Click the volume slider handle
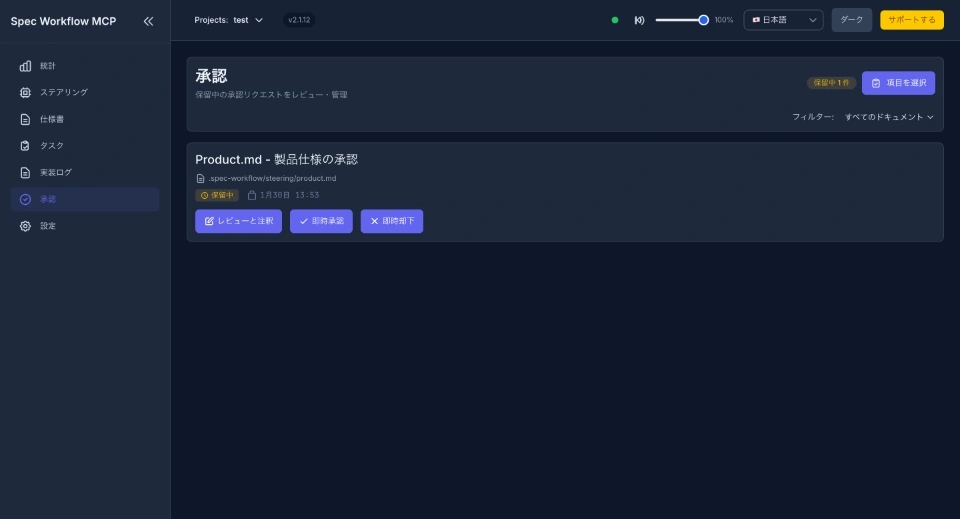This screenshot has width=960, height=519. point(704,20)
